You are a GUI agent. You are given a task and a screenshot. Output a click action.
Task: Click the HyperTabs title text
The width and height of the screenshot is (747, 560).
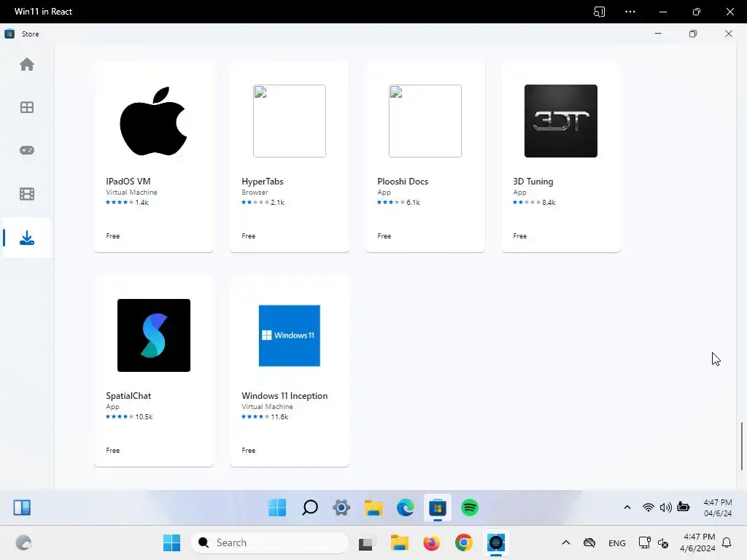[x=263, y=182]
